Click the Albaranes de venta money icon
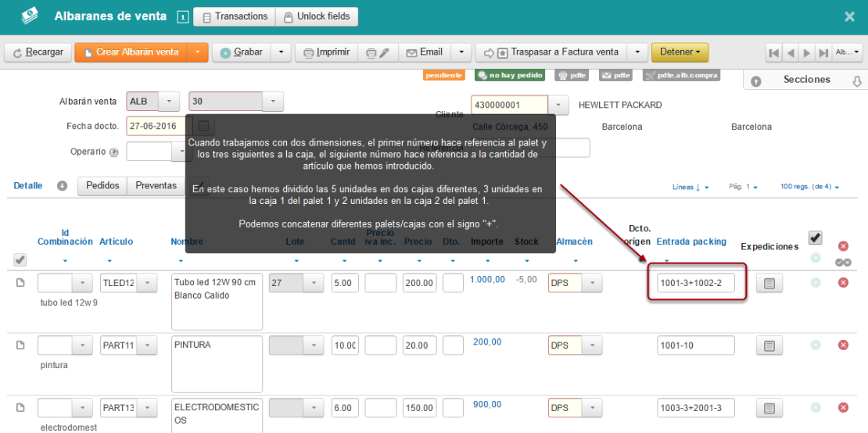This screenshot has width=868, height=433. pos(30,16)
